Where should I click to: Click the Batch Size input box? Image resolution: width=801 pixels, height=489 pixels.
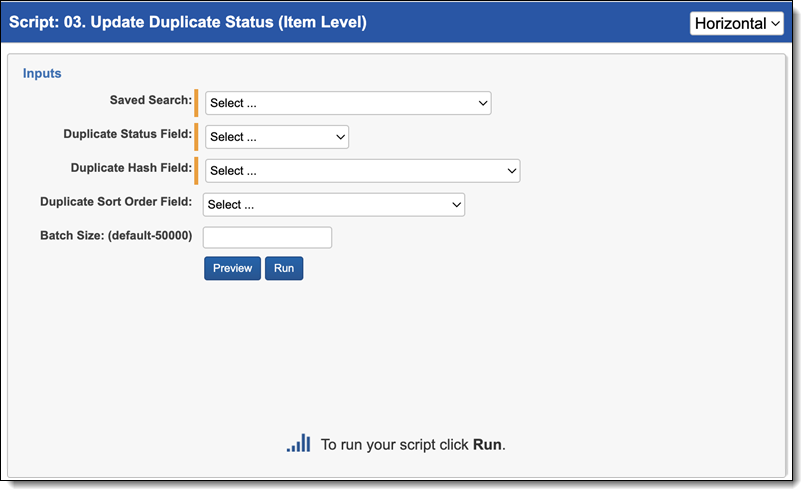coord(267,237)
